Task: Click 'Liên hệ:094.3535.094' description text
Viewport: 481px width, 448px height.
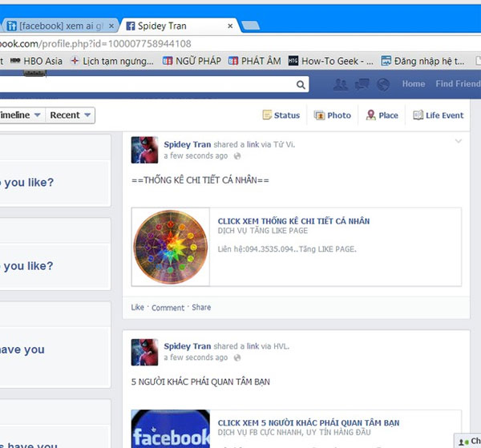Action: click(287, 249)
